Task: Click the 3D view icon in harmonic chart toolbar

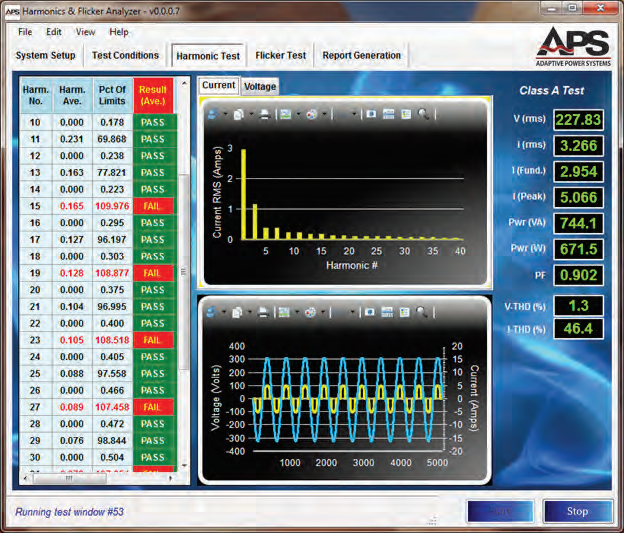Action: pos(371,115)
